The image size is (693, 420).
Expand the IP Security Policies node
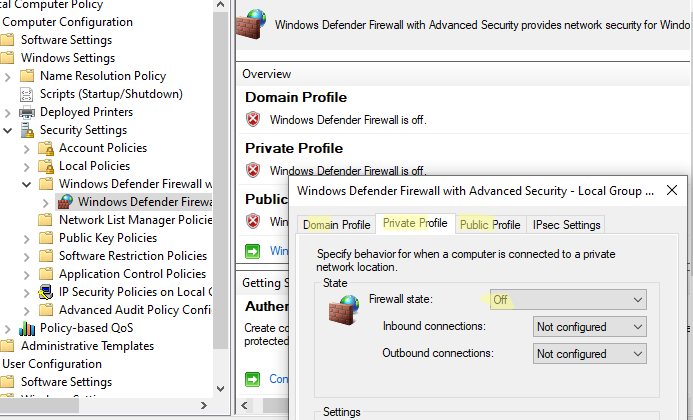[x=27, y=293]
